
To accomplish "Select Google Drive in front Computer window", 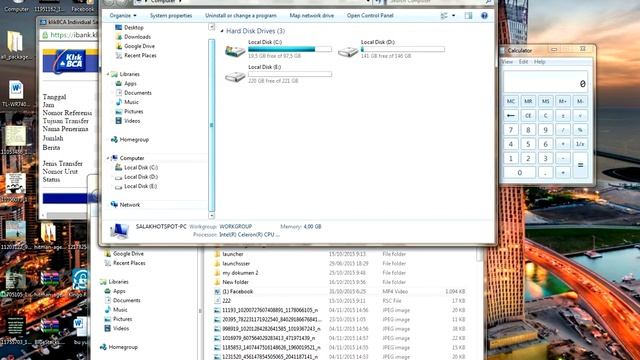I will [135, 46].
